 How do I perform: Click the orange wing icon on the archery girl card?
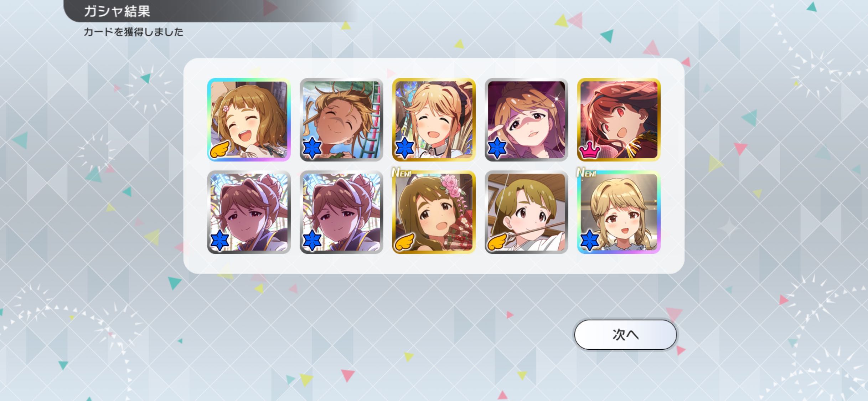coord(497,242)
